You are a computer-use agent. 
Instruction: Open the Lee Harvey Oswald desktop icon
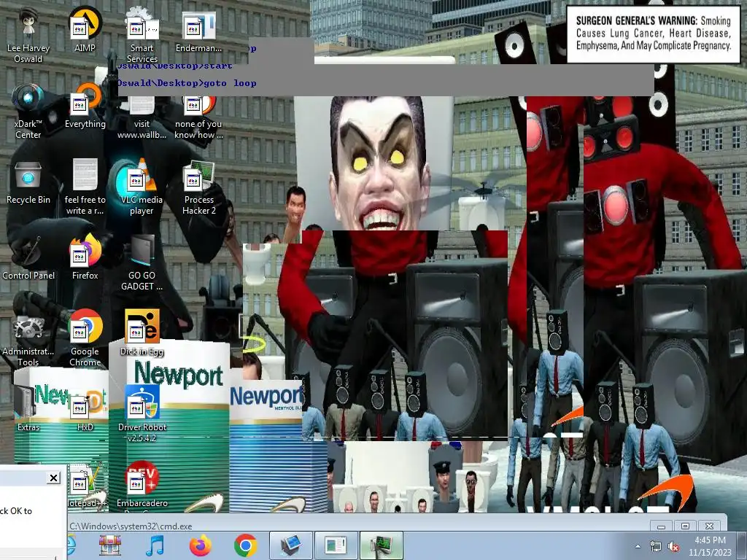point(28,34)
